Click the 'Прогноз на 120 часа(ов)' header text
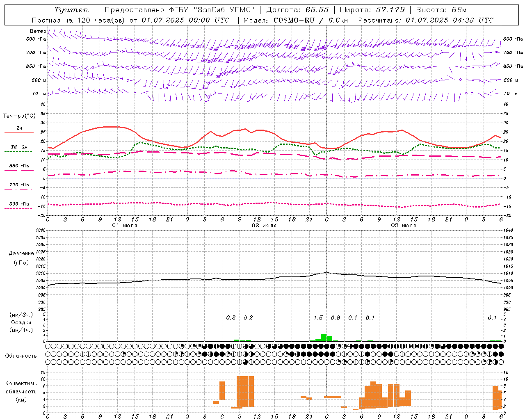The height and width of the screenshot is (420, 525). click(78, 20)
